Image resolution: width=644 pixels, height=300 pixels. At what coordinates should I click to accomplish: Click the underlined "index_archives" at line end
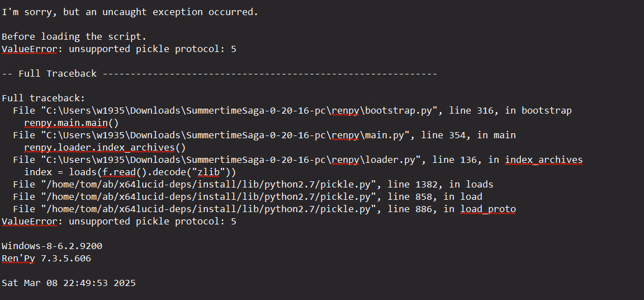point(544,160)
